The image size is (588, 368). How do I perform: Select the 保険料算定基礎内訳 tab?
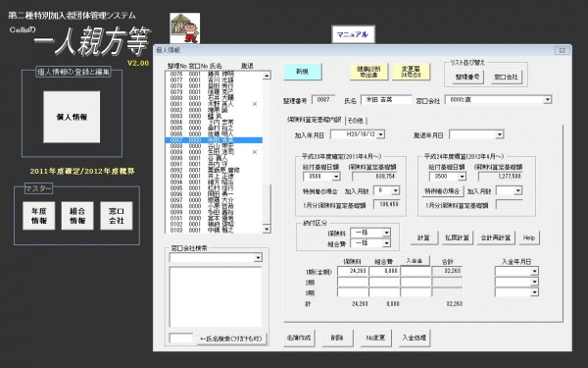pyautogui.click(x=315, y=120)
